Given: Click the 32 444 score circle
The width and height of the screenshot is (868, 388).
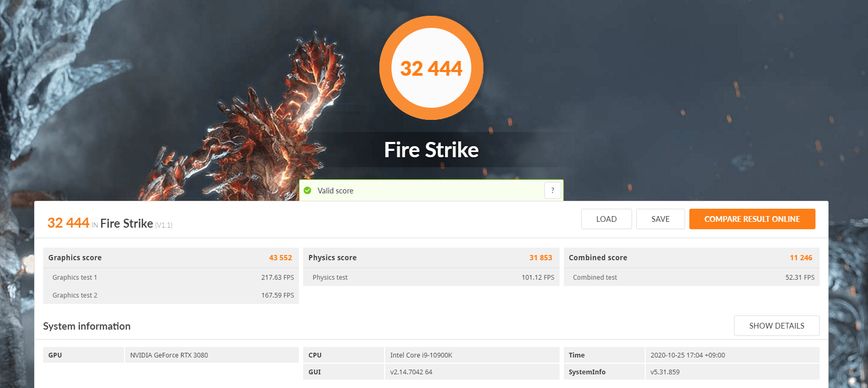Looking at the screenshot, I should pyautogui.click(x=431, y=68).
